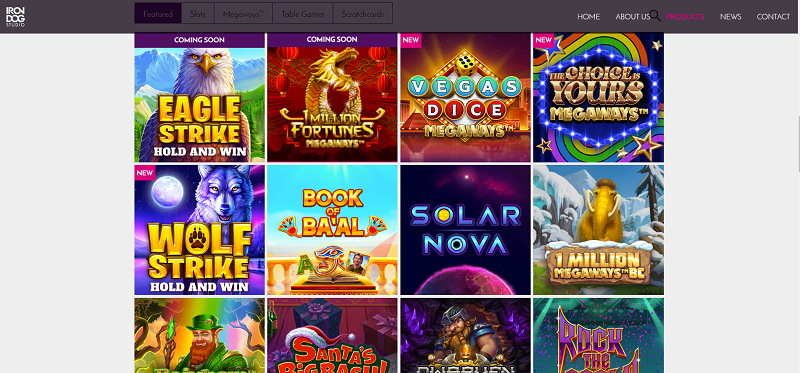Open 1 Million Fortunes Megaways tile
Viewport: 800px width, 373px height.
point(332,97)
